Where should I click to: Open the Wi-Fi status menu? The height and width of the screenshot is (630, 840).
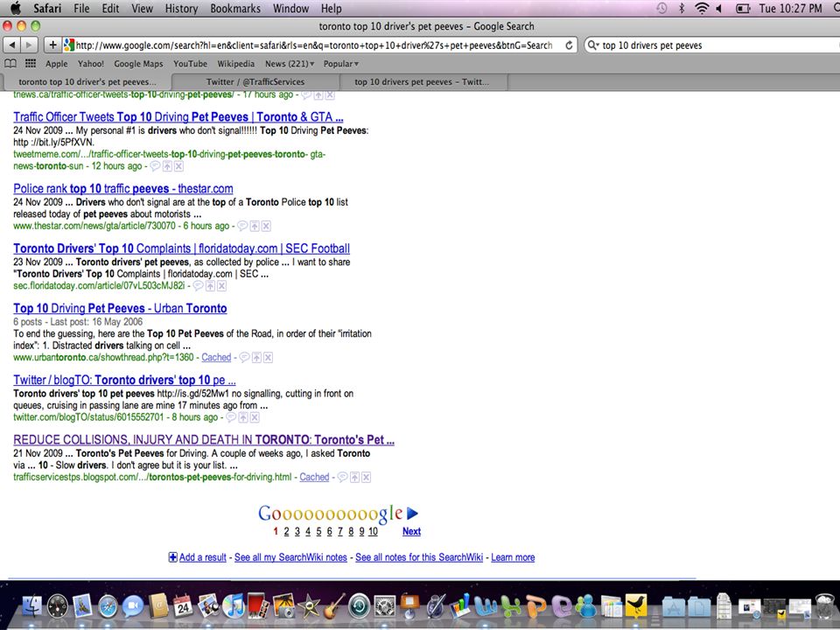tap(701, 8)
